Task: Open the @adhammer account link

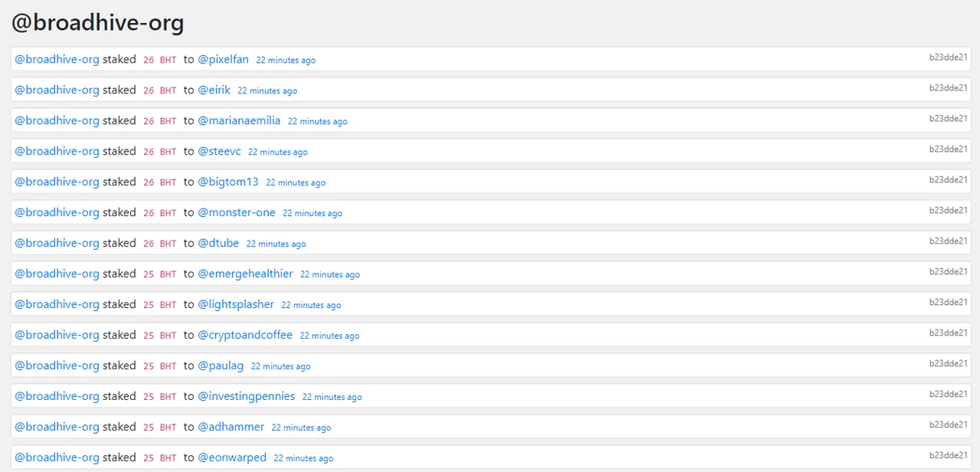Action: tap(231, 427)
